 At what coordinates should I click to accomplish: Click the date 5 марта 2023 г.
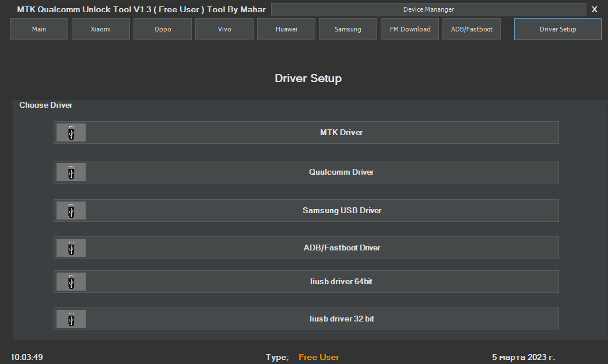coord(523,358)
